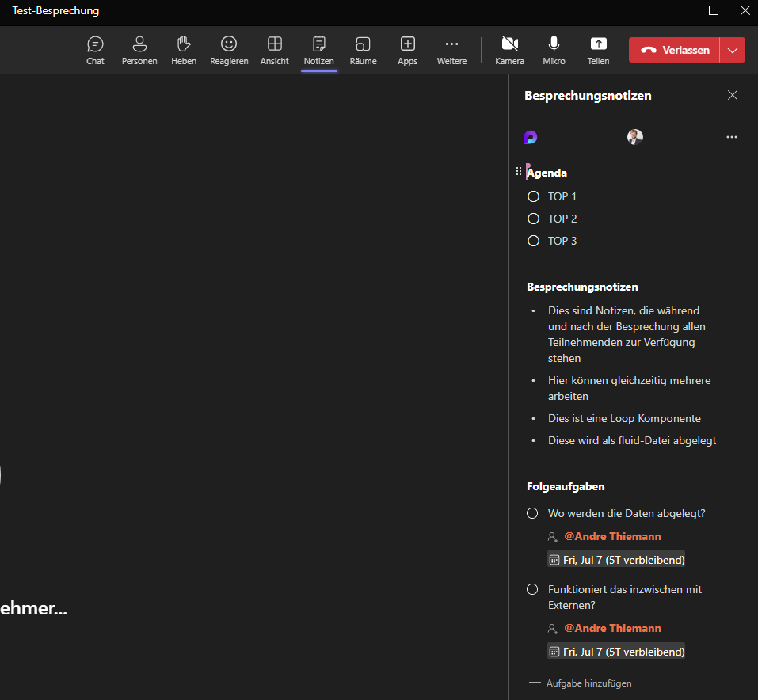Turn on the Kamera

click(509, 49)
